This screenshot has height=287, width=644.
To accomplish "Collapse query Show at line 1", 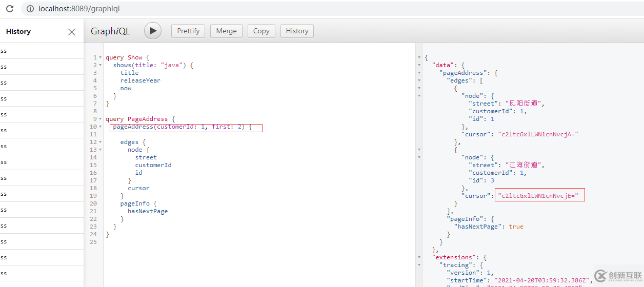I will [100, 57].
